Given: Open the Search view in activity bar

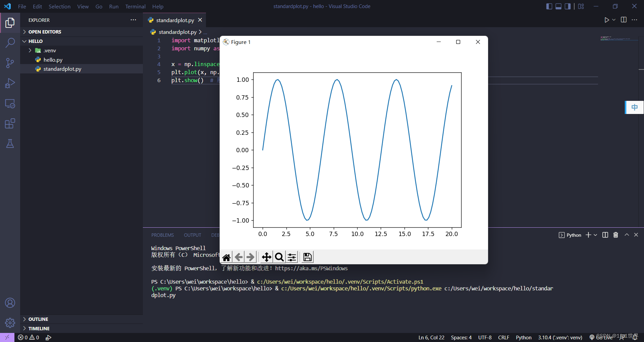Looking at the screenshot, I should [x=10, y=43].
